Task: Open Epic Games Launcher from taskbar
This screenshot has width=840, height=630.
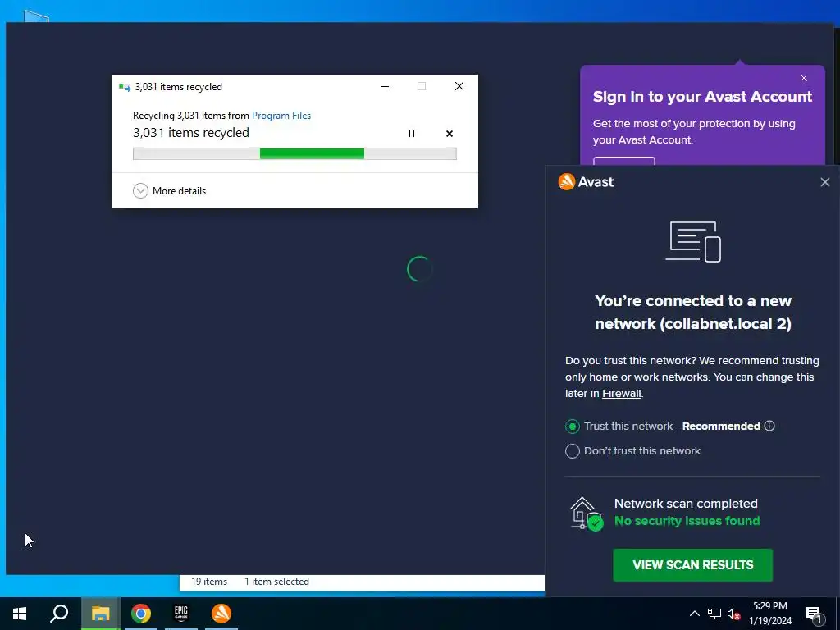Action: click(181, 614)
